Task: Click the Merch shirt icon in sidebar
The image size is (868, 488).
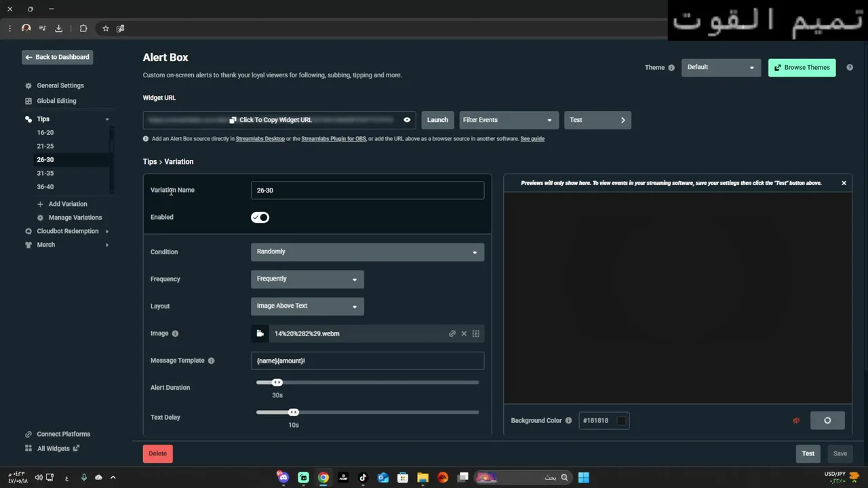Action: [28, 245]
